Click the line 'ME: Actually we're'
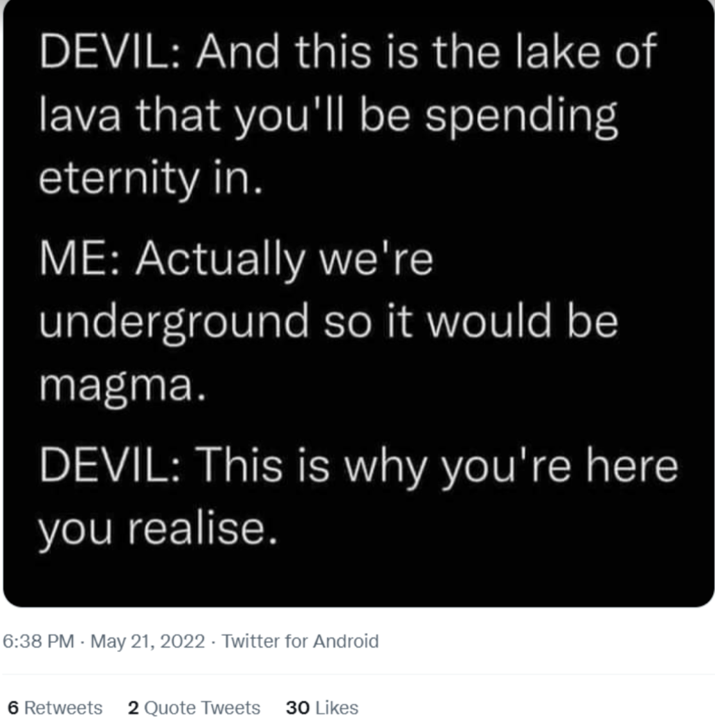Viewport: 715px width, 728px height. (236, 259)
